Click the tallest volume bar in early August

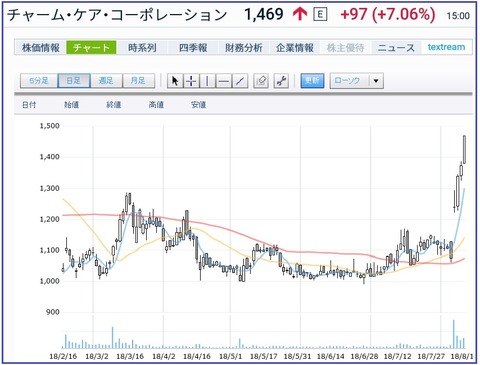click(x=454, y=334)
